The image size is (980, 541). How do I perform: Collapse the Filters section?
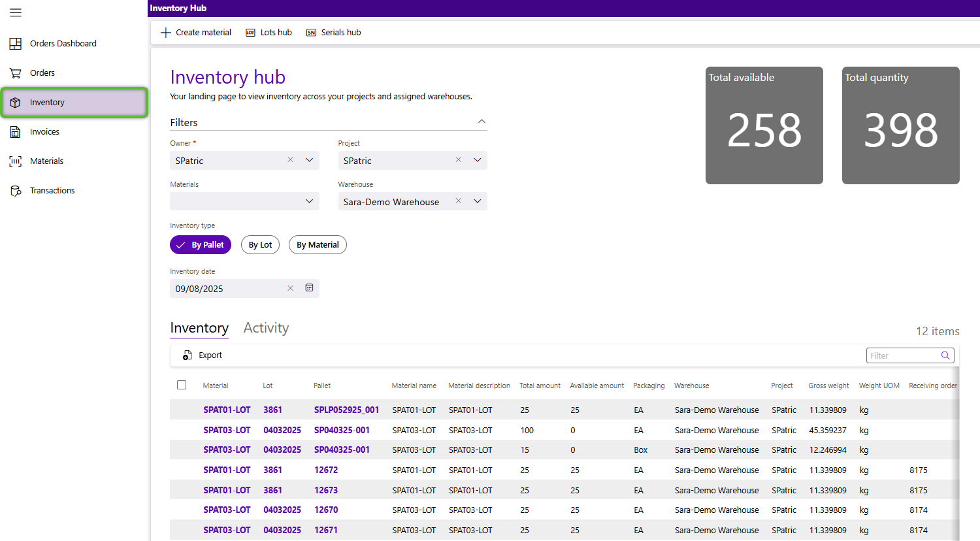click(482, 122)
